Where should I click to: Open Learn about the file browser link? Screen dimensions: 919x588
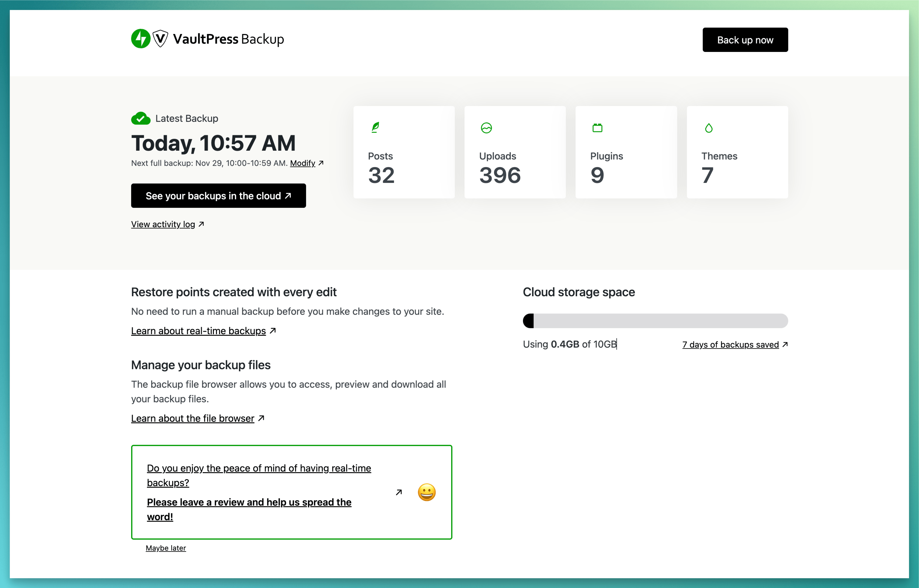(193, 418)
